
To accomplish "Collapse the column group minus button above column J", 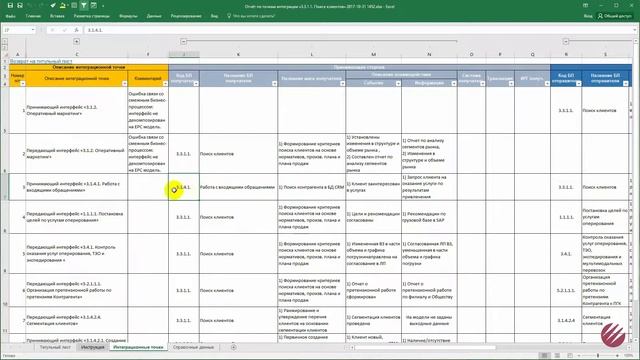I will (184, 41).
